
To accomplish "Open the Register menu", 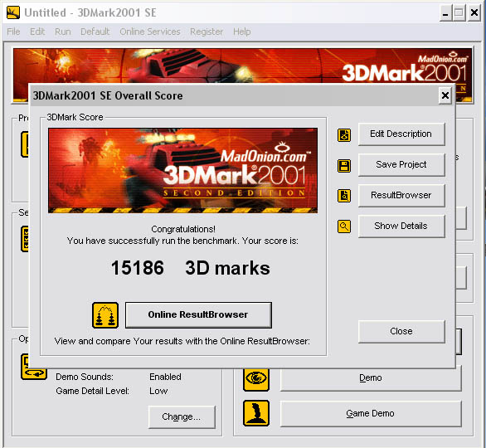I will pos(207,32).
